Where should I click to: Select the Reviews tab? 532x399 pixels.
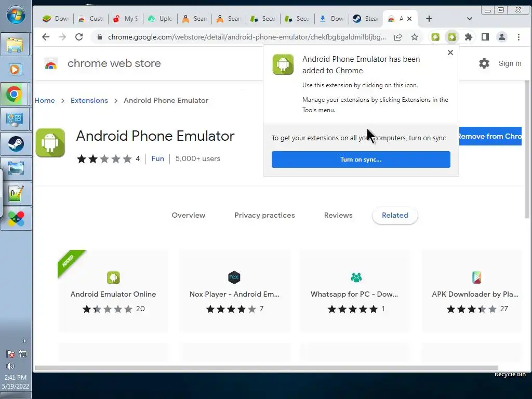click(338, 215)
